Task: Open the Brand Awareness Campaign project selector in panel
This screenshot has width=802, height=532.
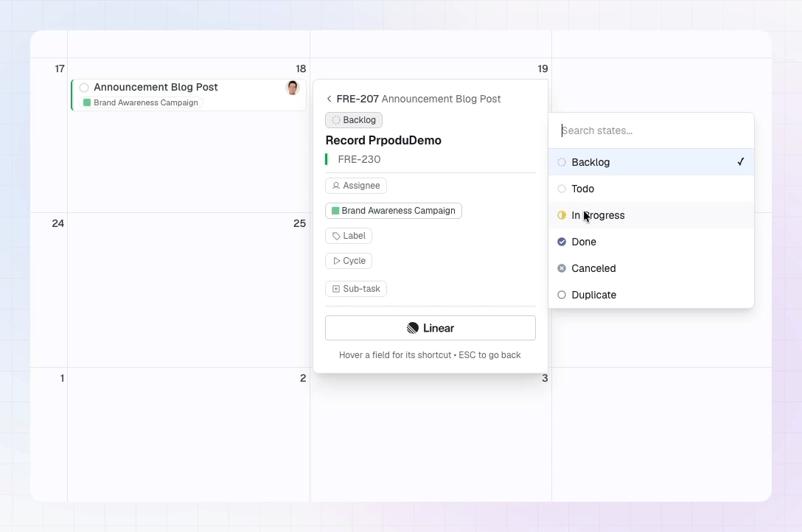Action: 394,211
